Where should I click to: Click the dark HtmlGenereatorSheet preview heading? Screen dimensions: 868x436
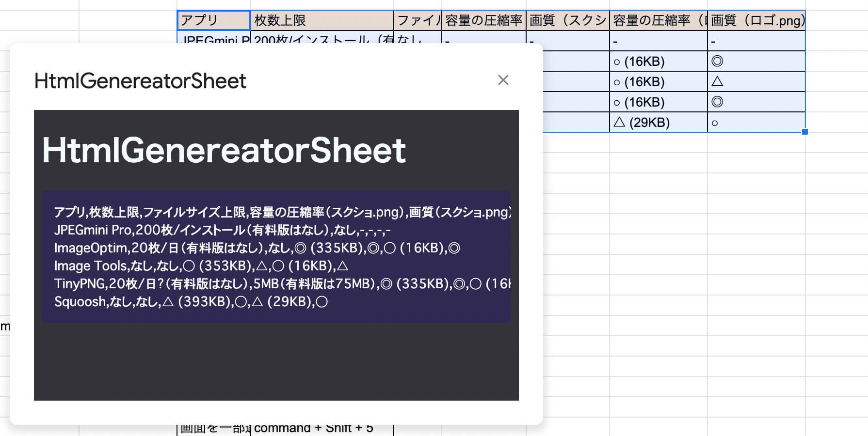(x=225, y=150)
